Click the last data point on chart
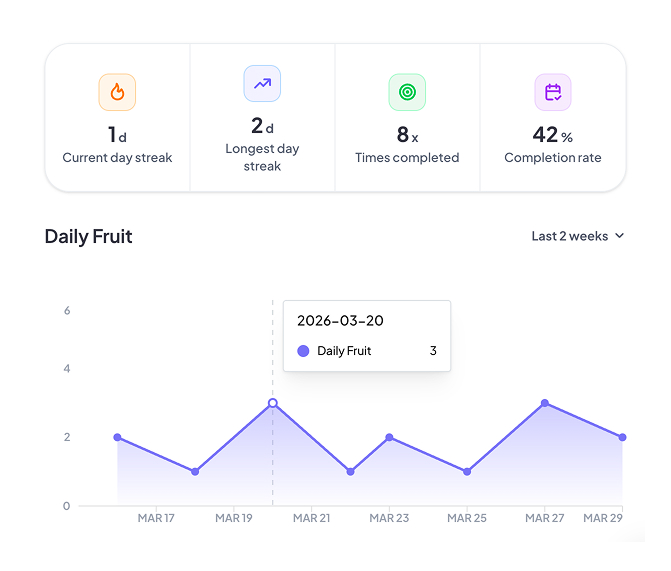Screen dimensions: 671x571 pyautogui.click(x=622, y=437)
